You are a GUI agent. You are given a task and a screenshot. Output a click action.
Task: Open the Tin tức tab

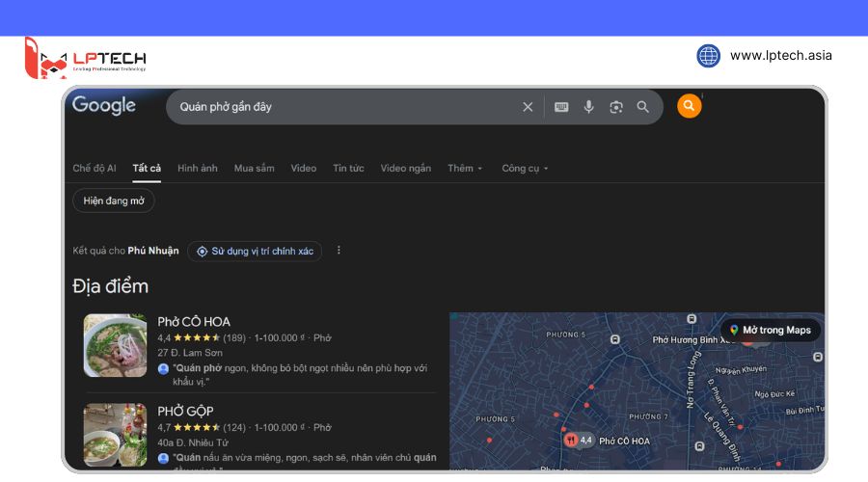coord(348,169)
